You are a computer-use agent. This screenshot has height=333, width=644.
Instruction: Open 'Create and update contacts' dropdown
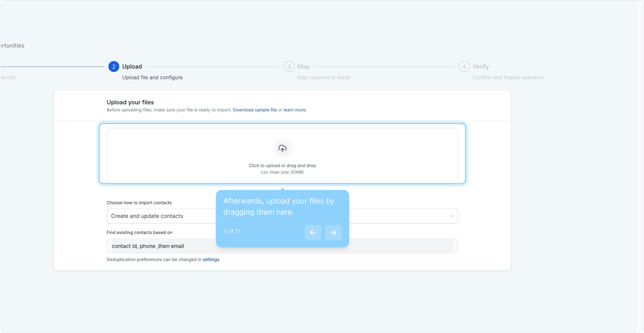click(160, 216)
